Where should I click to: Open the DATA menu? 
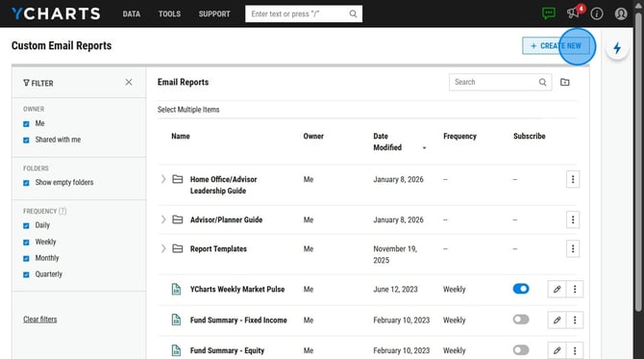click(132, 14)
